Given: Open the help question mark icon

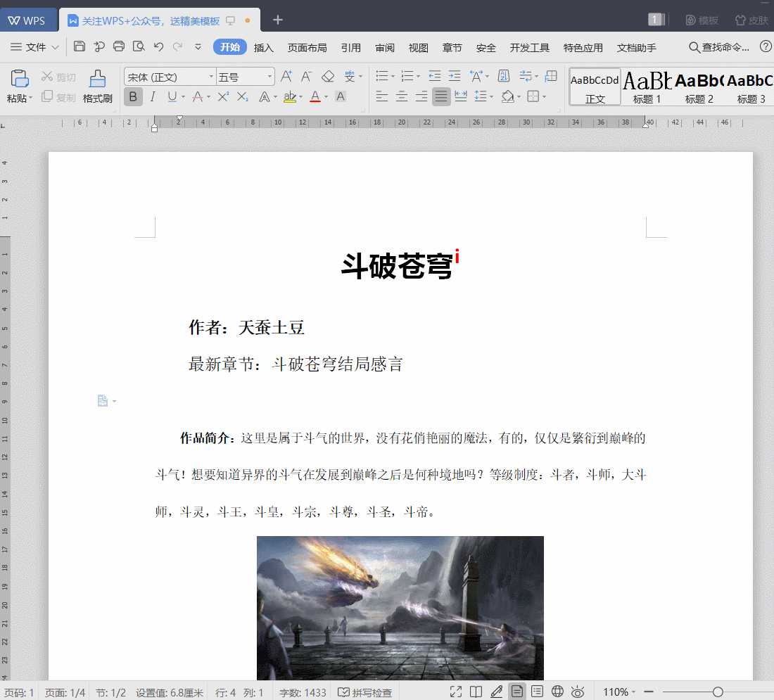Looking at the screenshot, I should tap(766, 47).
